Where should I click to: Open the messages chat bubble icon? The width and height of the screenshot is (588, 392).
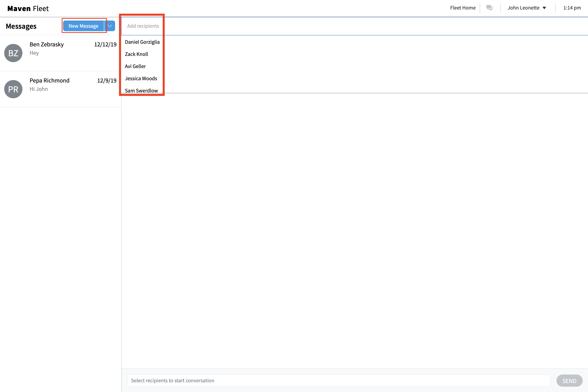489,8
